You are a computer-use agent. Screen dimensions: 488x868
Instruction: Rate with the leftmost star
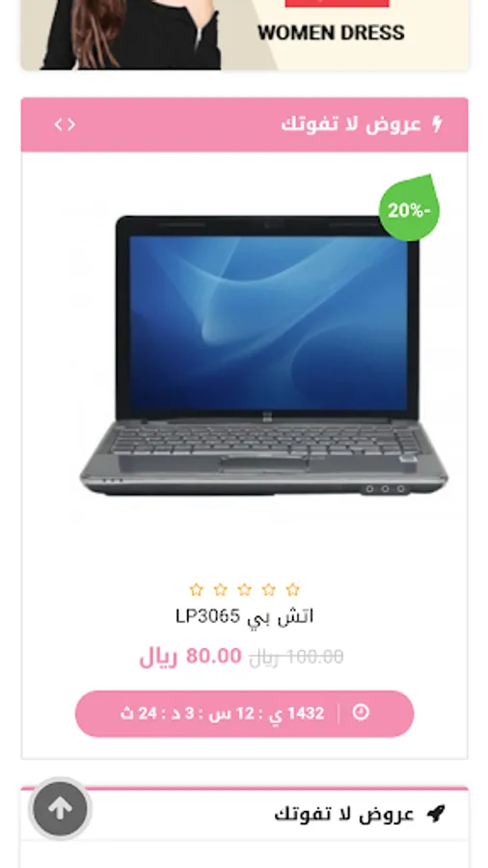click(196, 589)
